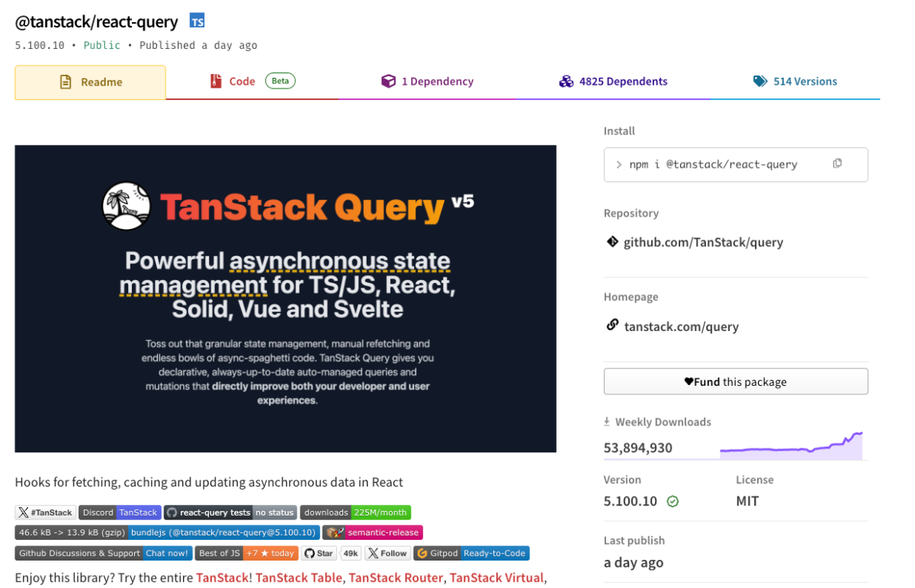Click the heart icon on Fund button

coord(689,381)
